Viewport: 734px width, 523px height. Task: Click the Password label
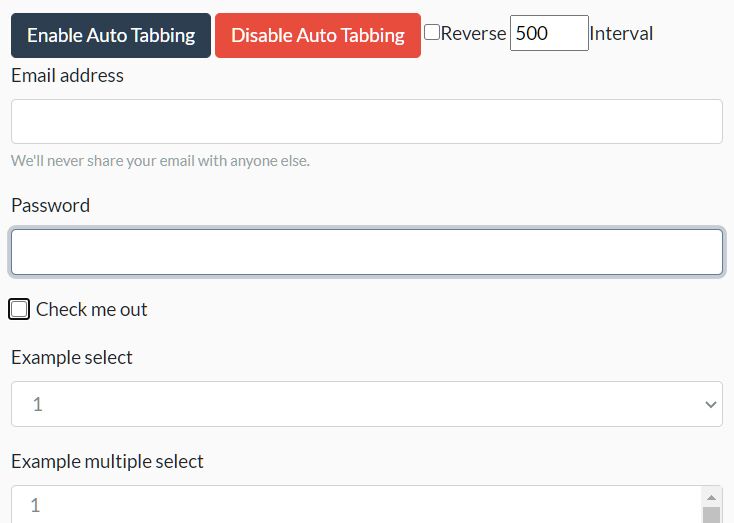(51, 206)
